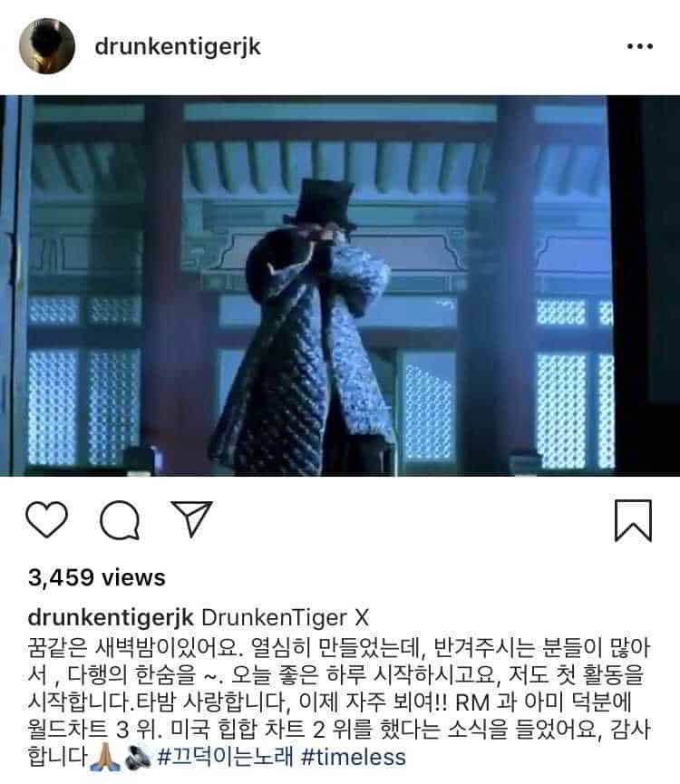The image size is (680, 784).
Task: Tap the drunkentigerjk username in the caption
Action: (x=111, y=618)
